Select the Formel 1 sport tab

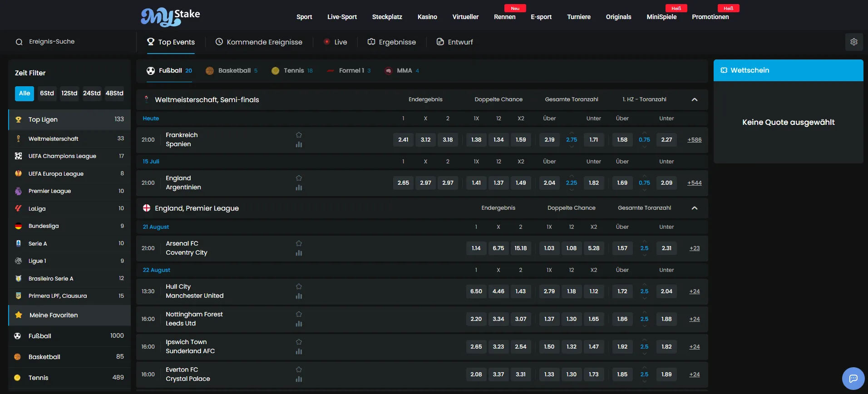[349, 70]
